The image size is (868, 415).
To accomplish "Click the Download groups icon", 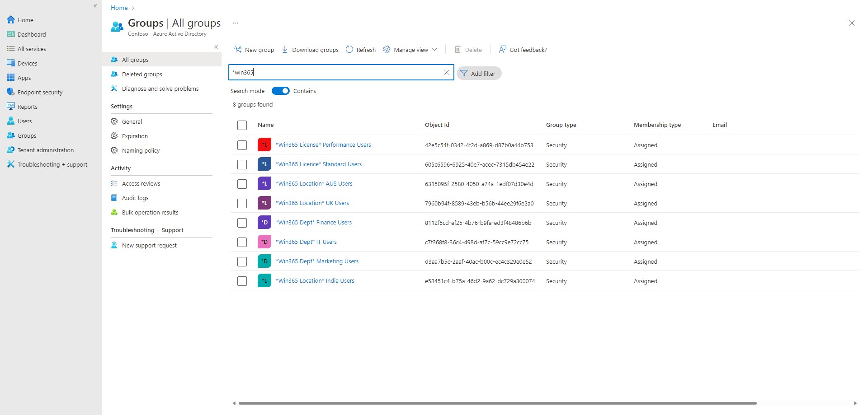I will [x=285, y=50].
